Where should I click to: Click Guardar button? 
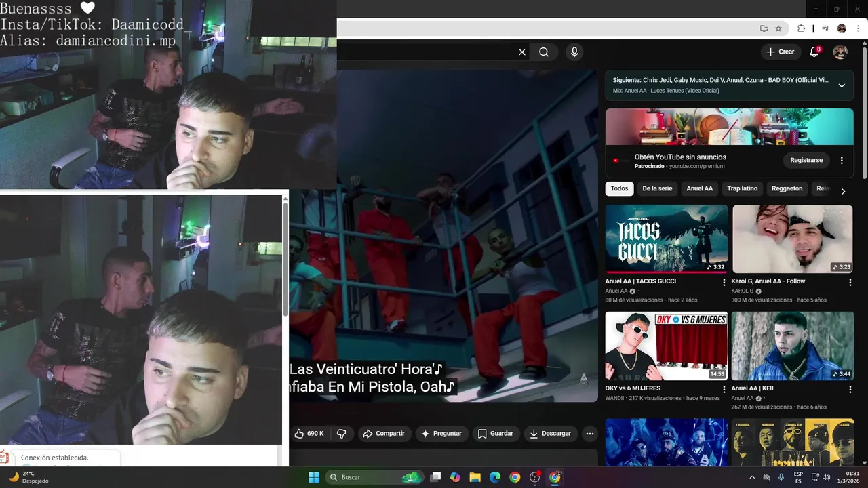click(495, 433)
